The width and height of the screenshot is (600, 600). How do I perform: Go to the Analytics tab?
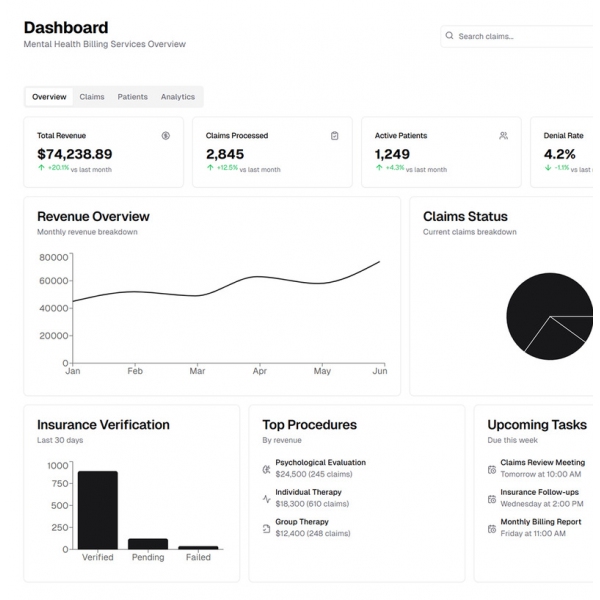coord(178,97)
